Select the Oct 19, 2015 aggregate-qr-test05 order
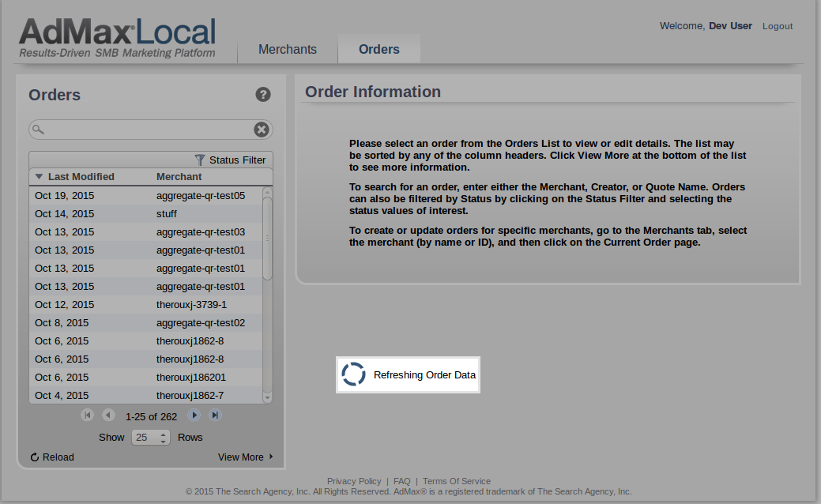This screenshot has height=504, width=821. (x=145, y=195)
